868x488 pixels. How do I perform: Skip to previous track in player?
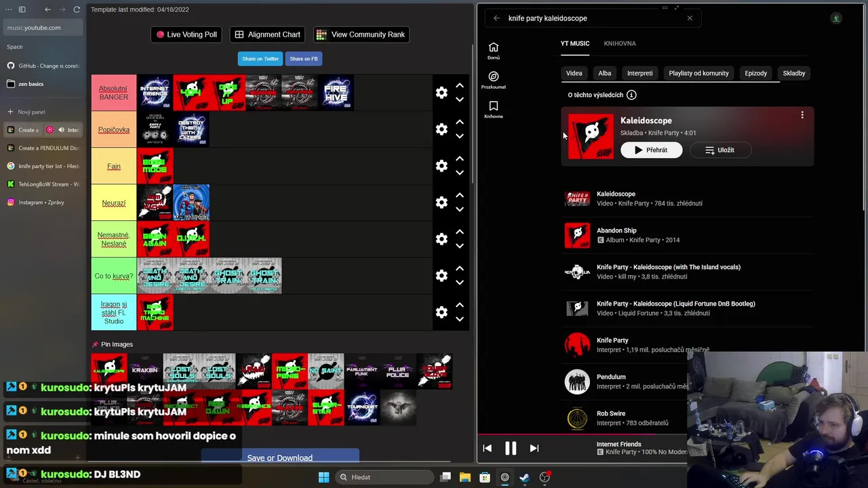[487, 448]
